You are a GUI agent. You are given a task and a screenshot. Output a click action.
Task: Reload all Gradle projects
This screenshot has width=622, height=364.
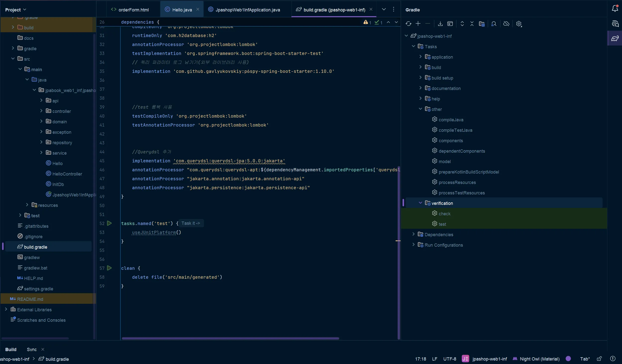pyautogui.click(x=408, y=24)
